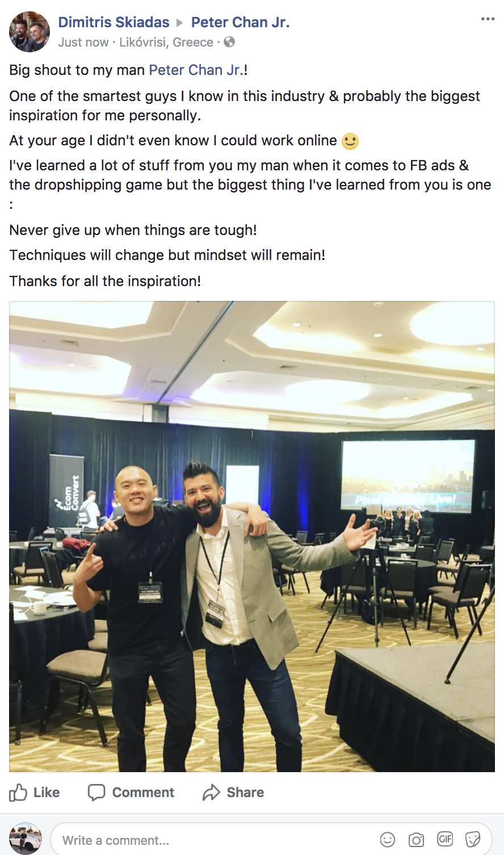Click the Share arrow icon

211,793
